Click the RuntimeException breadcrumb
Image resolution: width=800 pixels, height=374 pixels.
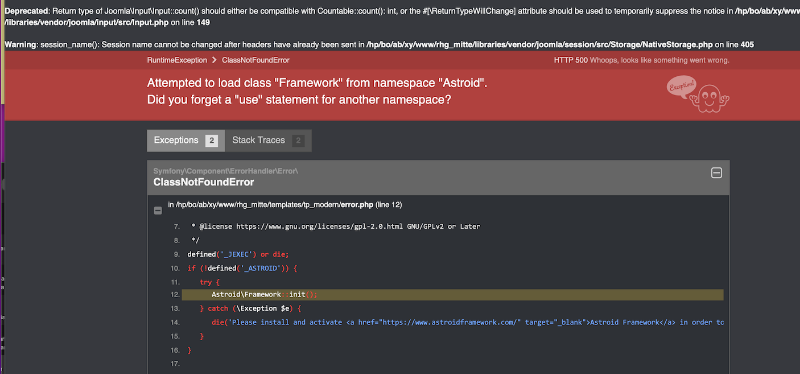pyautogui.click(x=177, y=60)
